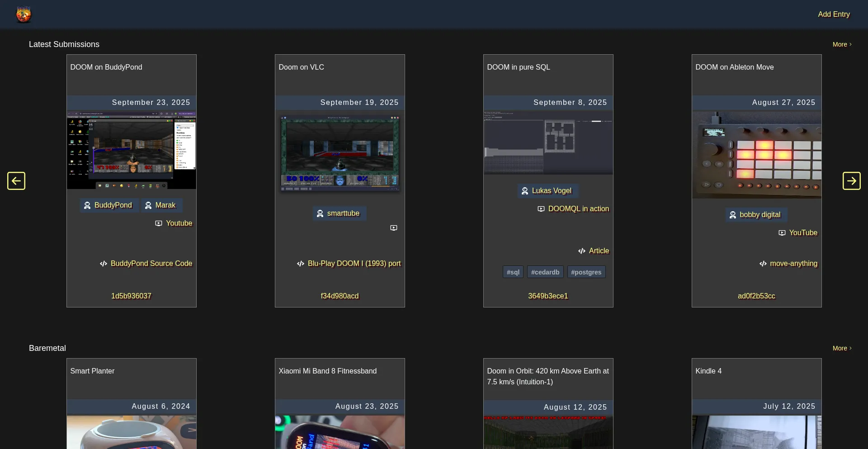Select the #postgres tag
Viewport: 868px width, 449px height.
point(586,272)
